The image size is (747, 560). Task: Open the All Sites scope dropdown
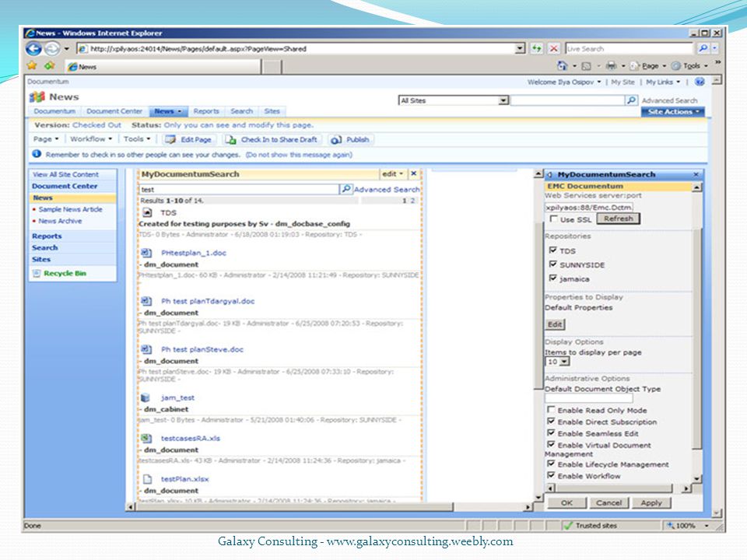coord(503,100)
